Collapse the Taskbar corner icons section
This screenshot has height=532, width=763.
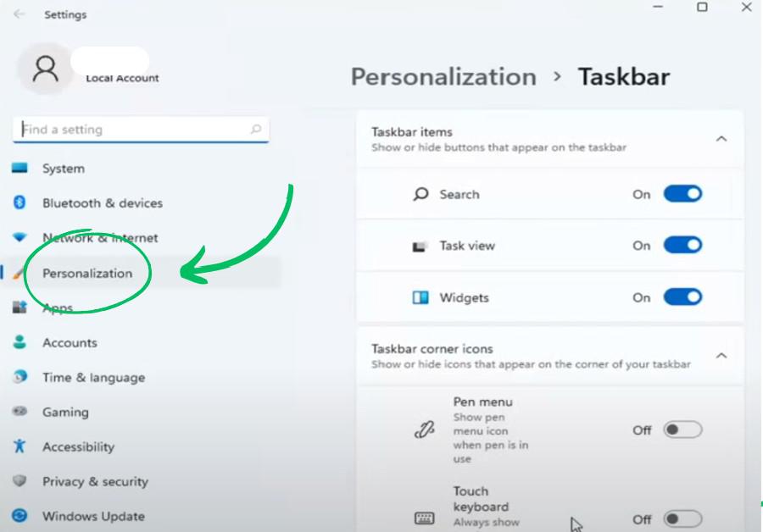coord(721,355)
